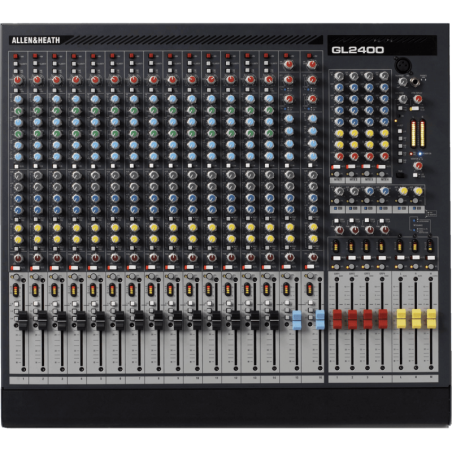The width and height of the screenshot is (452, 452).
Task: Click the right main LED level meter
Action: [422, 133]
